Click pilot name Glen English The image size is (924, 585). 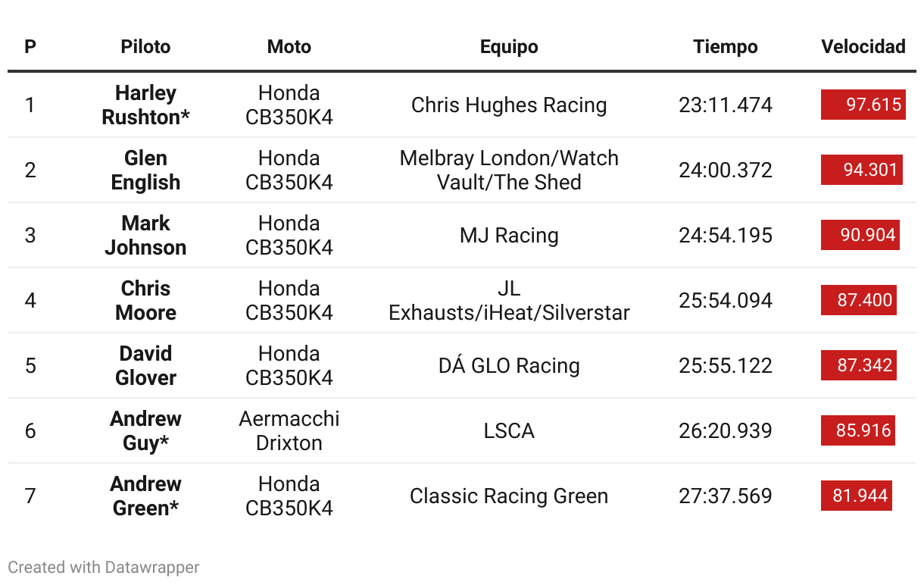pos(145,170)
